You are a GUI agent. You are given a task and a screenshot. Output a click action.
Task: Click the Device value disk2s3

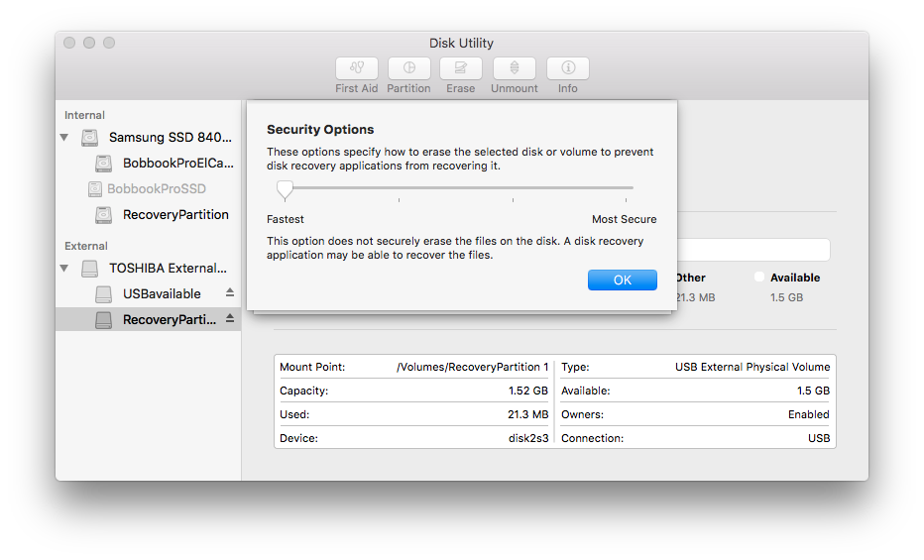coord(528,438)
